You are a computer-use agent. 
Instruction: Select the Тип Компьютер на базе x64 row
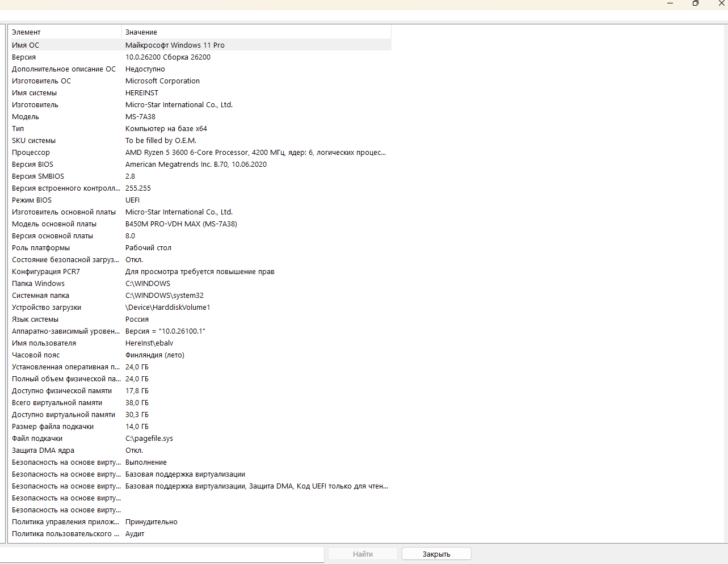click(x=200, y=128)
